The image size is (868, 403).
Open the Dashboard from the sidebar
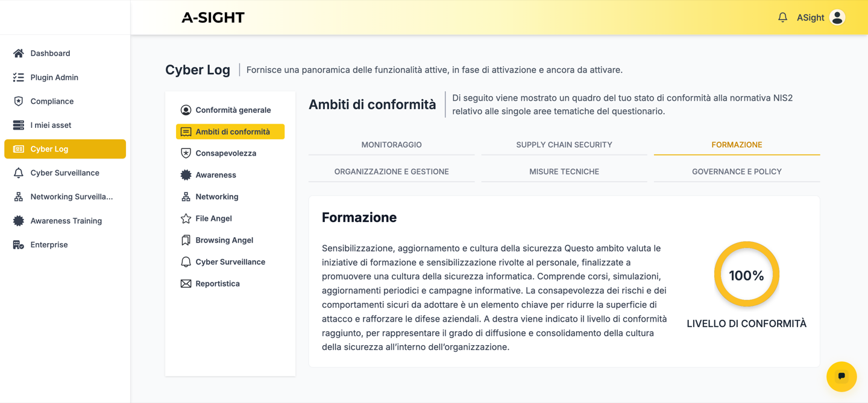pyautogui.click(x=19, y=53)
